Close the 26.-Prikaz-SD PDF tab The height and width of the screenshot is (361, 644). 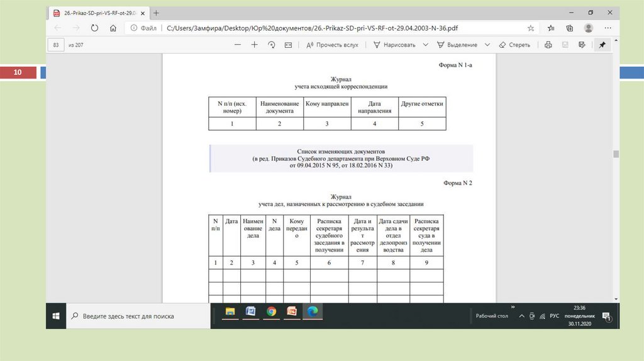pos(143,13)
